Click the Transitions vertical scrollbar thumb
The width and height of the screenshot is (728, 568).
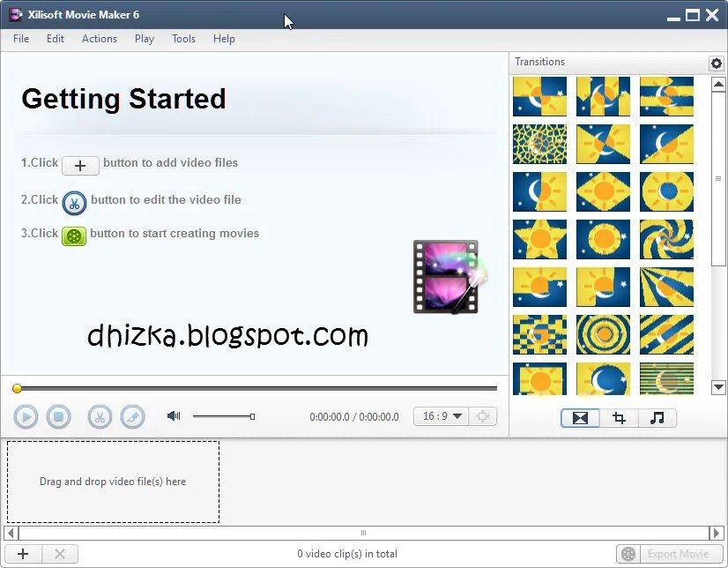tap(718, 179)
